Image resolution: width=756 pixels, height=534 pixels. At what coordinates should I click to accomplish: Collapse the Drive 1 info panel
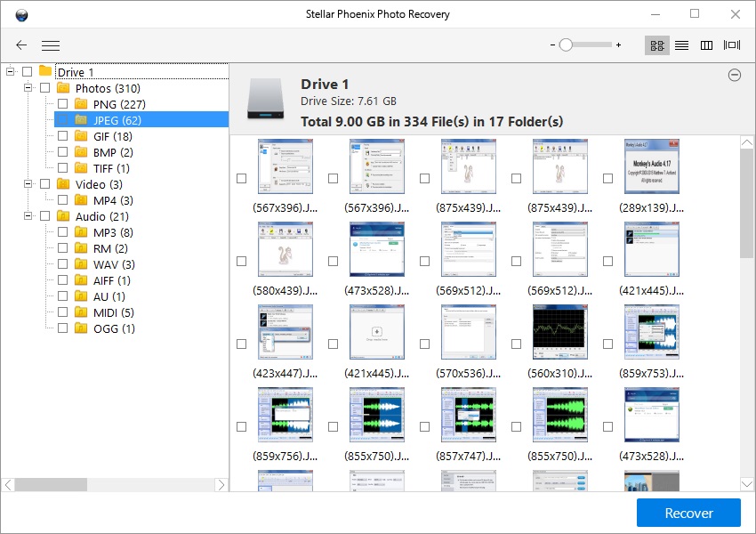point(735,76)
